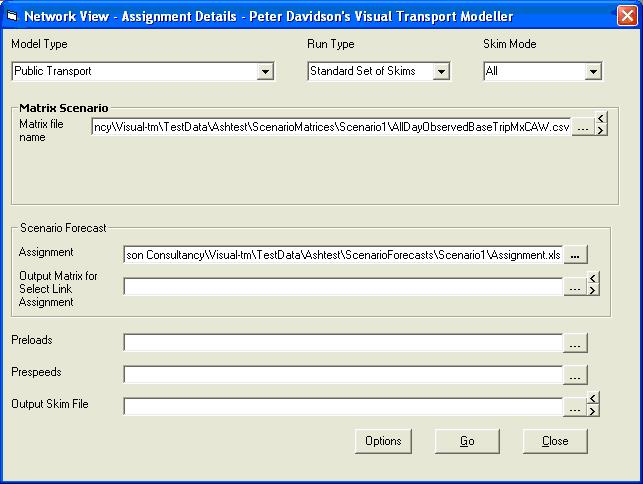Screen dimensions: 643x484
Task: Browse for the Output Skim File
Action: tap(574, 407)
